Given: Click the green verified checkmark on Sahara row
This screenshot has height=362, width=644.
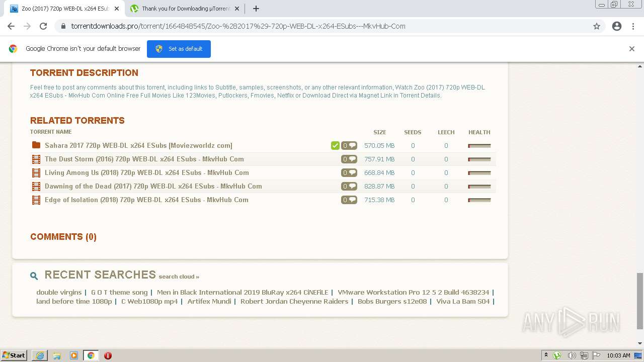Looking at the screenshot, I should pyautogui.click(x=335, y=145).
